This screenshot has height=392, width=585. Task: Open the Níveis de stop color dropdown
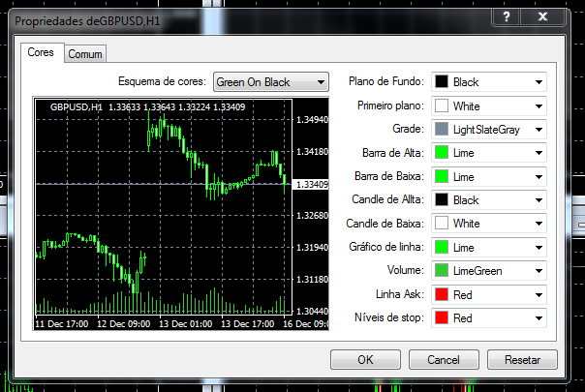[x=489, y=318]
